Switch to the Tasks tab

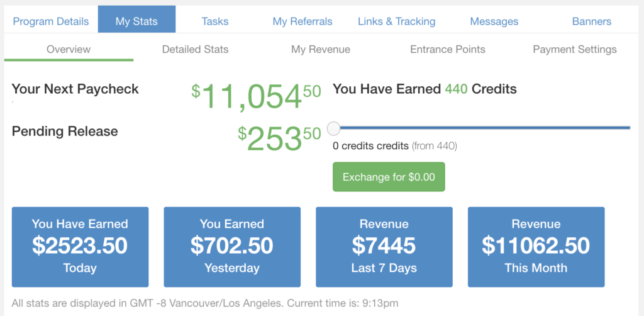coord(215,21)
